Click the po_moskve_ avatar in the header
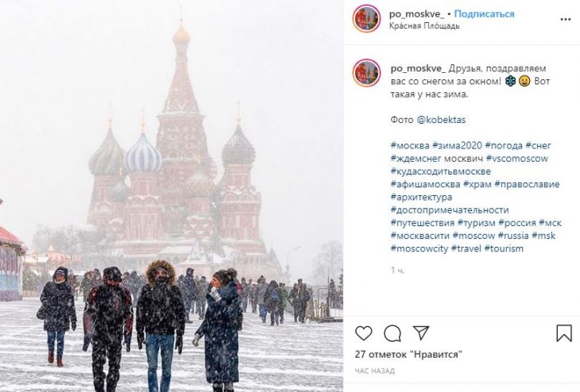This screenshot has width=580, height=392. click(366, 19)
